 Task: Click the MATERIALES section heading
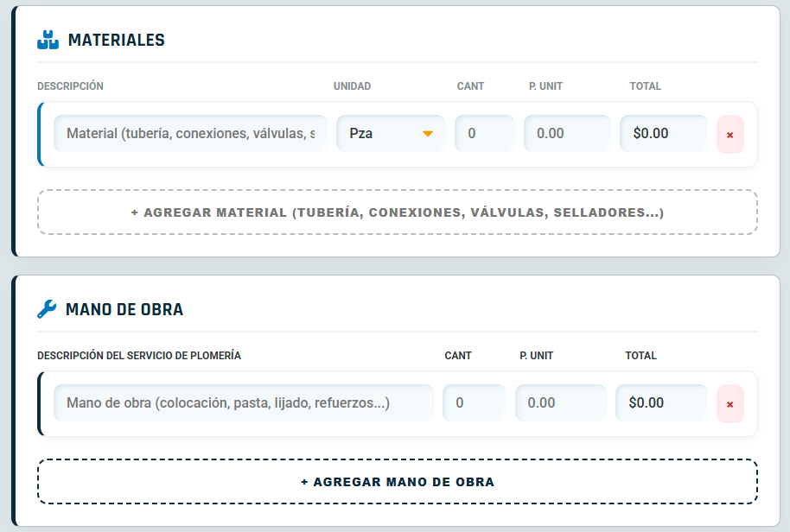pos(116,40)
